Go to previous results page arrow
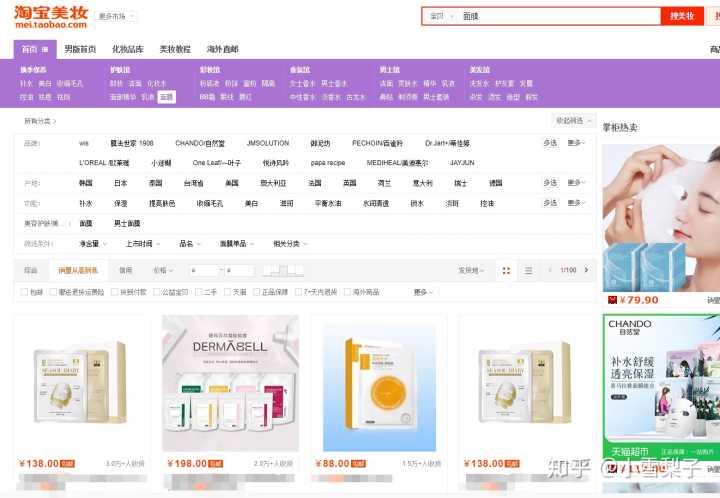720x498 pixels. 550,270
